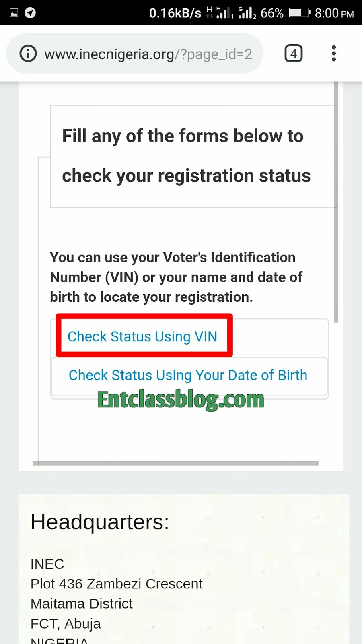The height and width of the screenshot is (644, 362).
Task: Open the browser three-dot overflow menu
Action: coord(334,54)
